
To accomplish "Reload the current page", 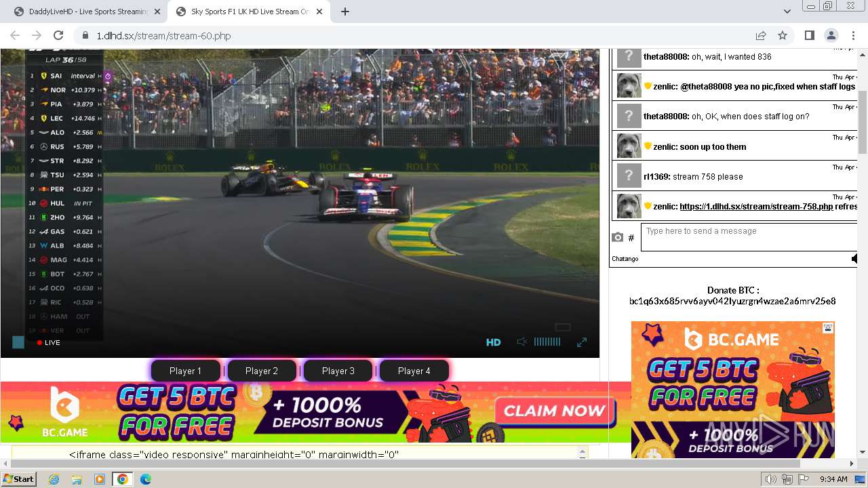I will click(x=58, y=36).
